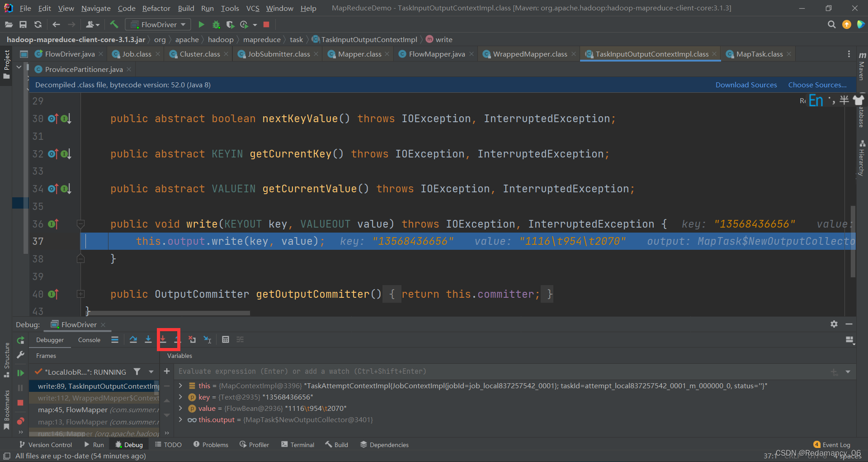The height and width of the screenshot is (462, 868).
Task: Click the red Stop icon in the debug sidebar
Action: 20,403
